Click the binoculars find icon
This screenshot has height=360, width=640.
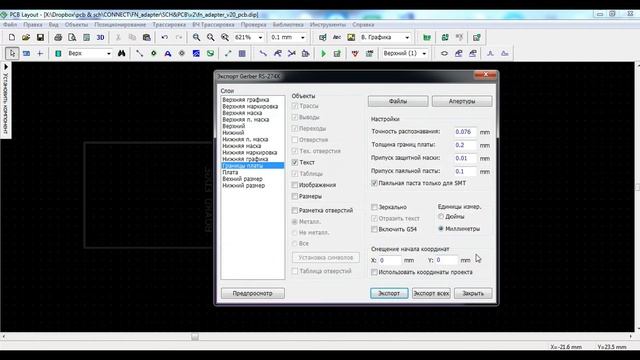(122, 53)
